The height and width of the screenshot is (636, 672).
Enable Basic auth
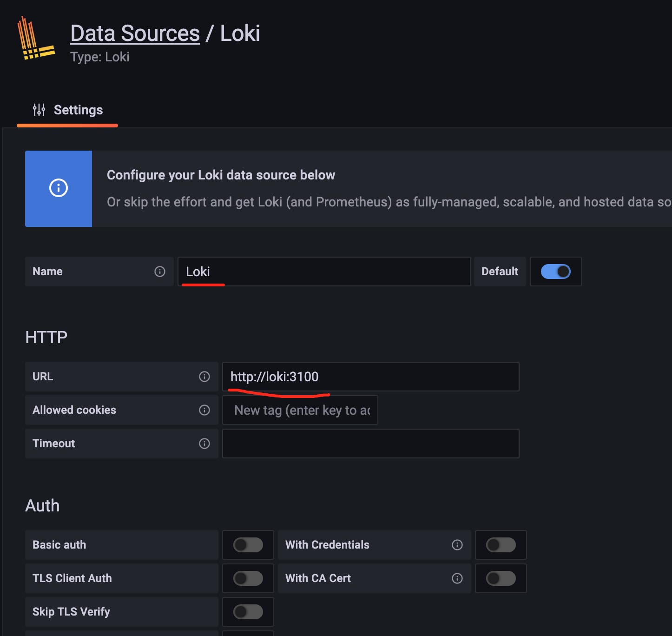(248, 545)
